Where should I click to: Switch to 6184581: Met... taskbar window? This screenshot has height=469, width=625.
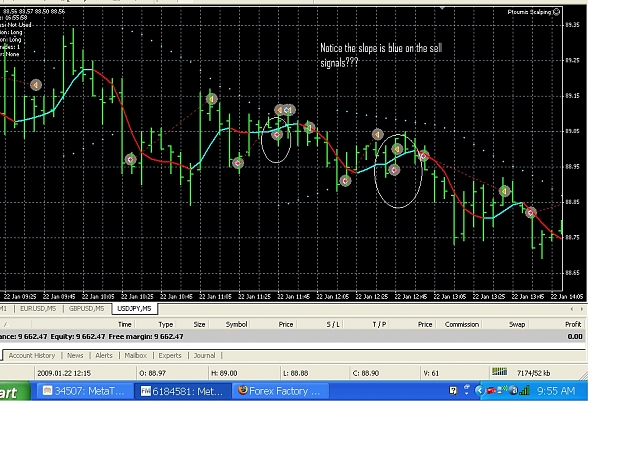click(182, 391)
